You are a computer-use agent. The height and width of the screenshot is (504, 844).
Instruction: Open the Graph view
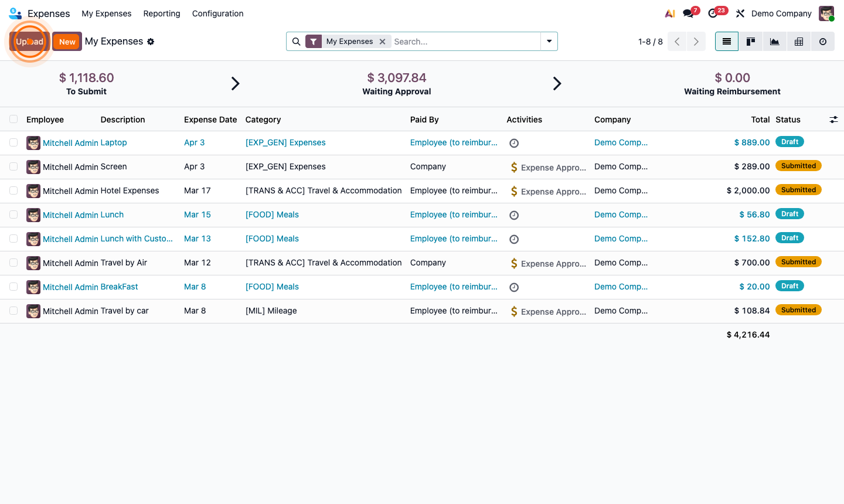774,42
